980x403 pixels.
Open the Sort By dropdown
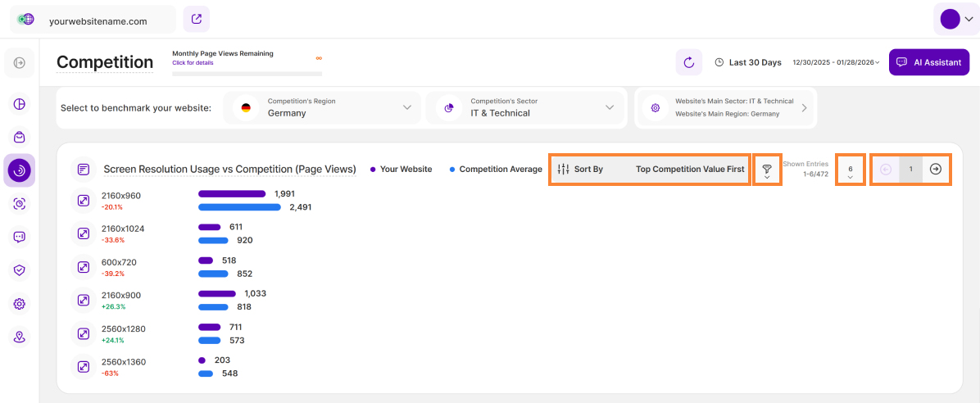click(650, 170)
